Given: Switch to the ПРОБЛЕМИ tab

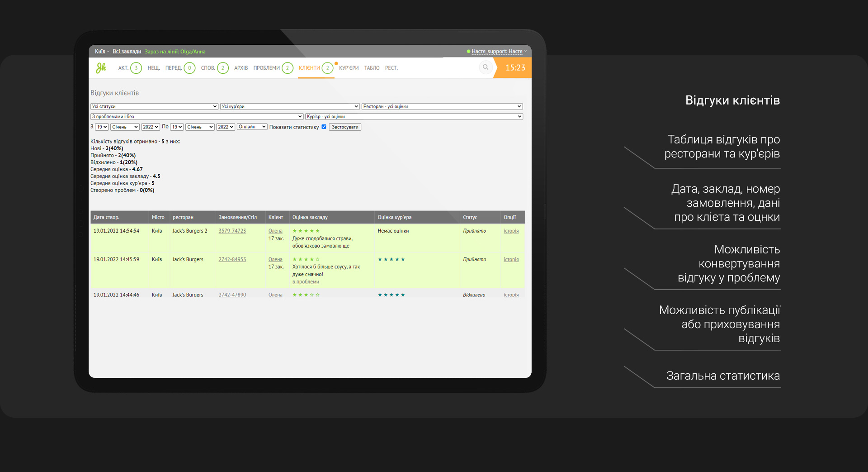Looking at the screenshot, I should point(267,68).
